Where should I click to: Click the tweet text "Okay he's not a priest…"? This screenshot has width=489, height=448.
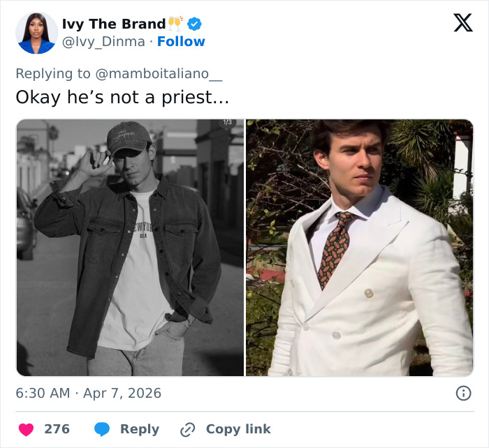coord(122,97)
